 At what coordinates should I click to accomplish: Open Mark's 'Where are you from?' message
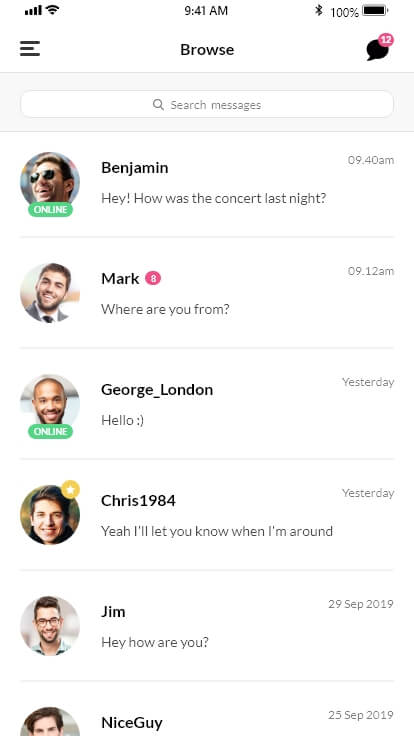pos(207,293)
